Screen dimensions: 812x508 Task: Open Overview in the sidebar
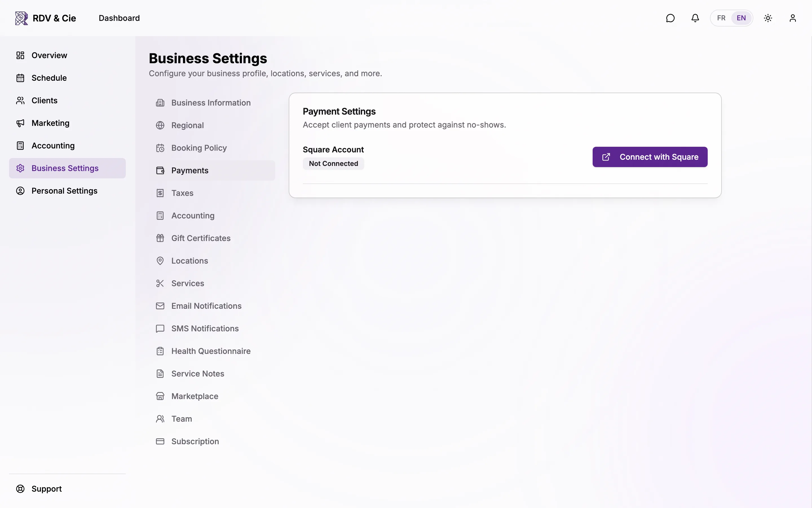pos(67,55)
